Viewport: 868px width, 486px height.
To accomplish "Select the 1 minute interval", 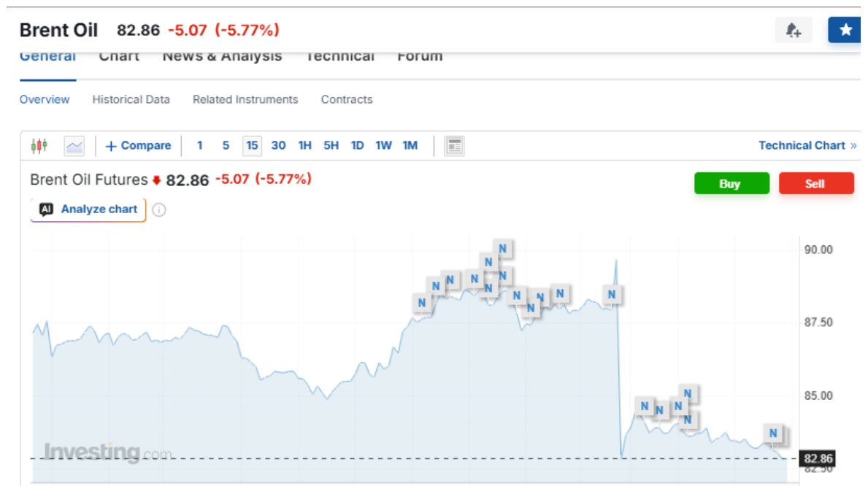I will pos(200,145).
